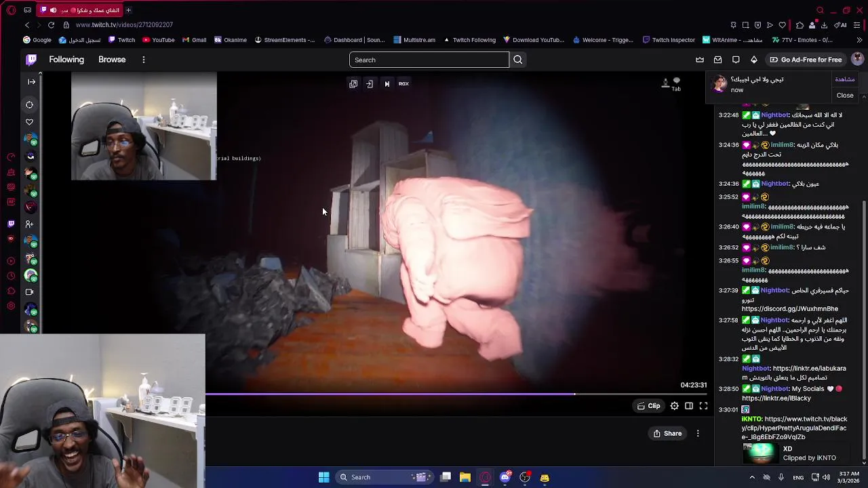
Task: Enter fullscreen on video player
Action: (x=703, y=406)
